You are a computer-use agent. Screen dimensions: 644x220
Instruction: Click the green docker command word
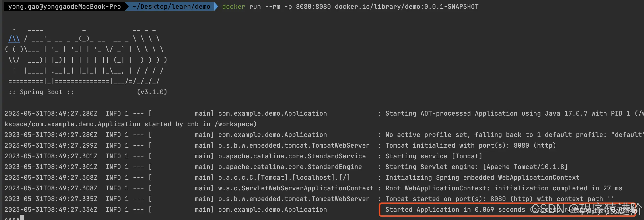click(234, 7)
